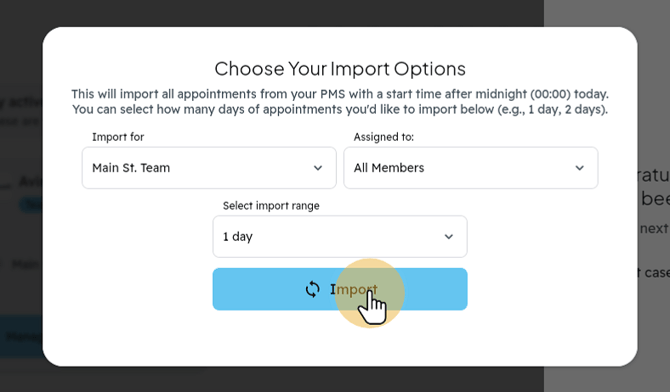Click the 'Import for' field label
The height and width of the screenshot is (392, 670).
click(118, 137)
